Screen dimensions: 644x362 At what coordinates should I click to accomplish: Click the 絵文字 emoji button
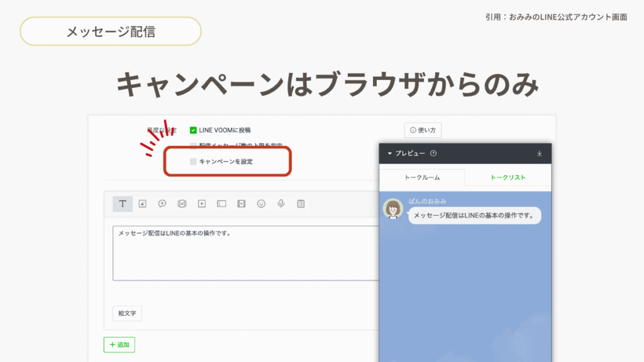point(126,313)
